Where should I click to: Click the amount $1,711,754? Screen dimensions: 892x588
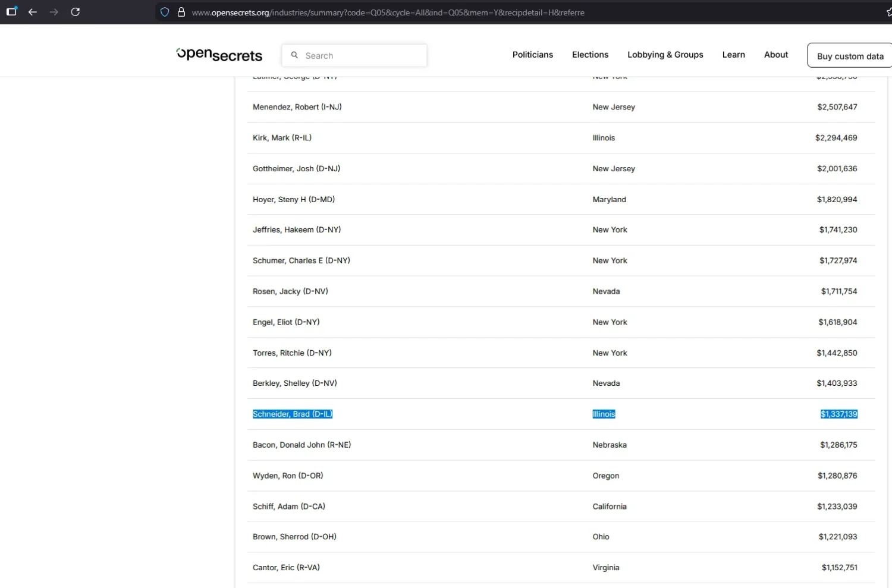click(x=839, y=291)
